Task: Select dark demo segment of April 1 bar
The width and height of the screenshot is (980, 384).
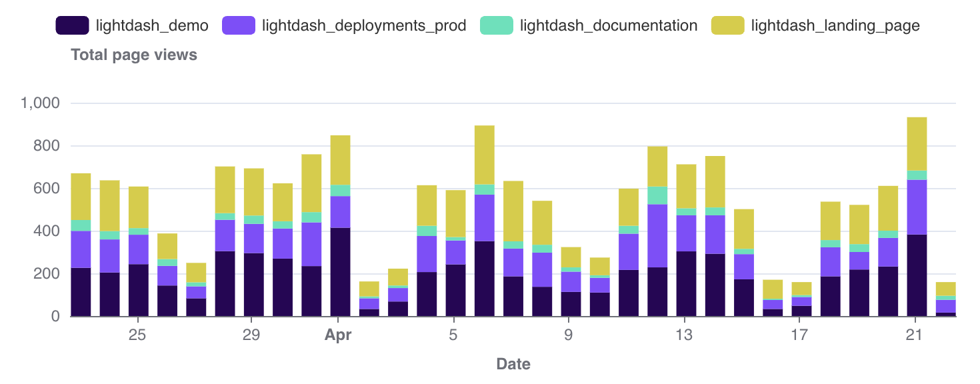Action: (340, 272)
